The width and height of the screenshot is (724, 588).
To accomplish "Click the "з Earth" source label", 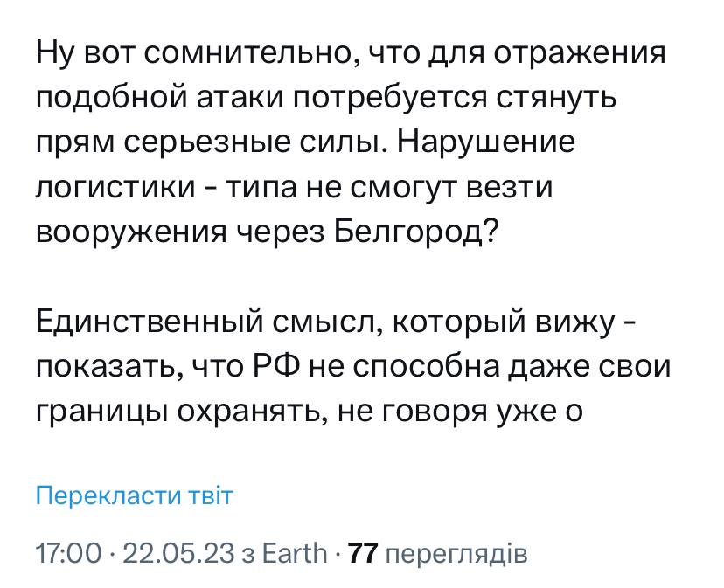I will click(x=282, y=552).
